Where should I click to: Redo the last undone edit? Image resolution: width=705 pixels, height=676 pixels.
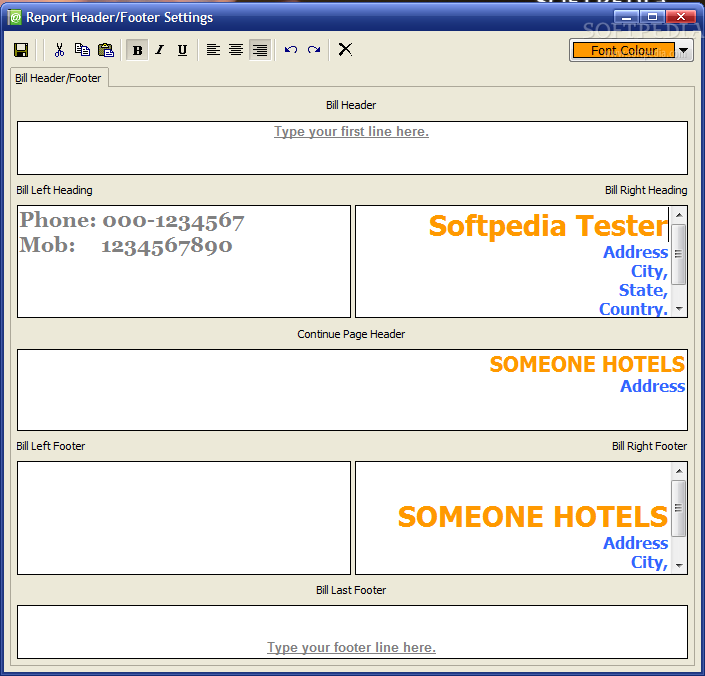[x=314, y=49]
